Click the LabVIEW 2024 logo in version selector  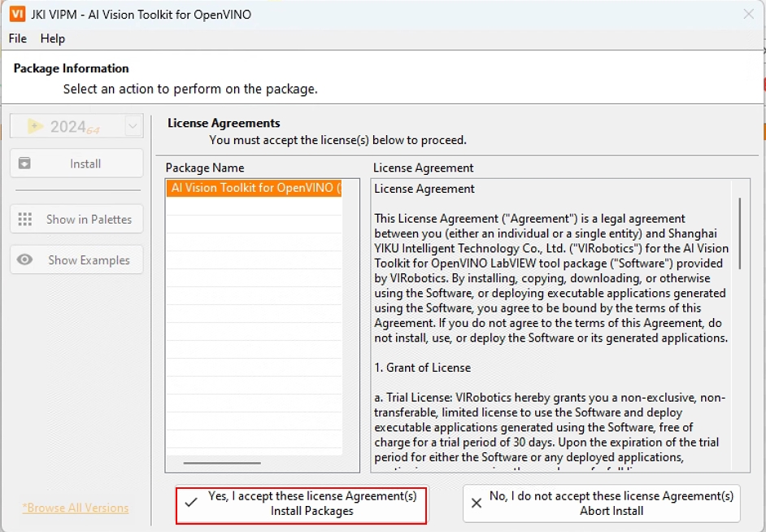(x=35, y=126)
